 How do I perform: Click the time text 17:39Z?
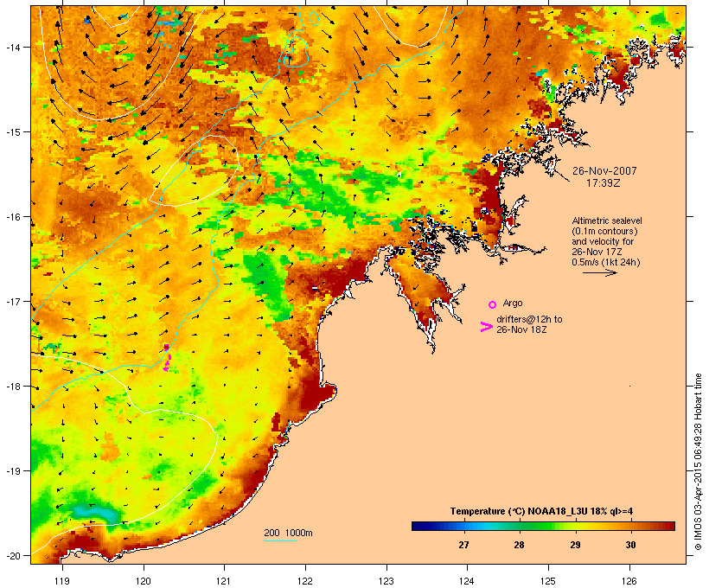(x=604, y=183)
